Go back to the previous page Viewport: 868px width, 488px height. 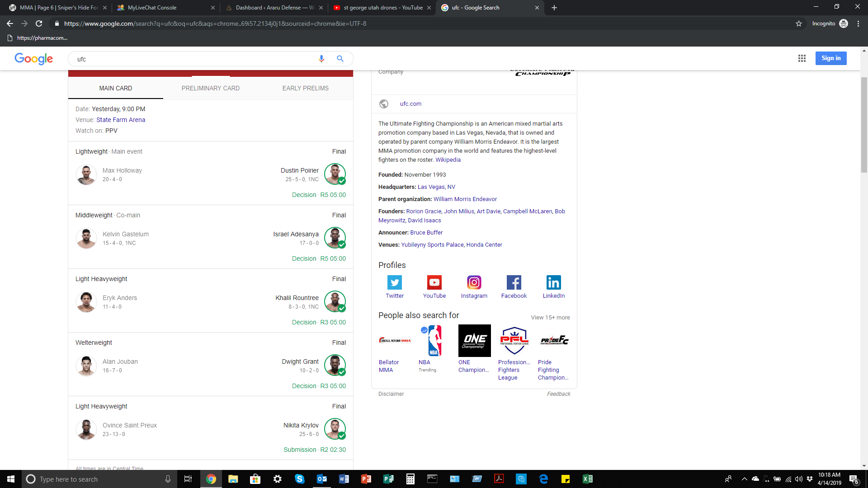pos(10,23)
